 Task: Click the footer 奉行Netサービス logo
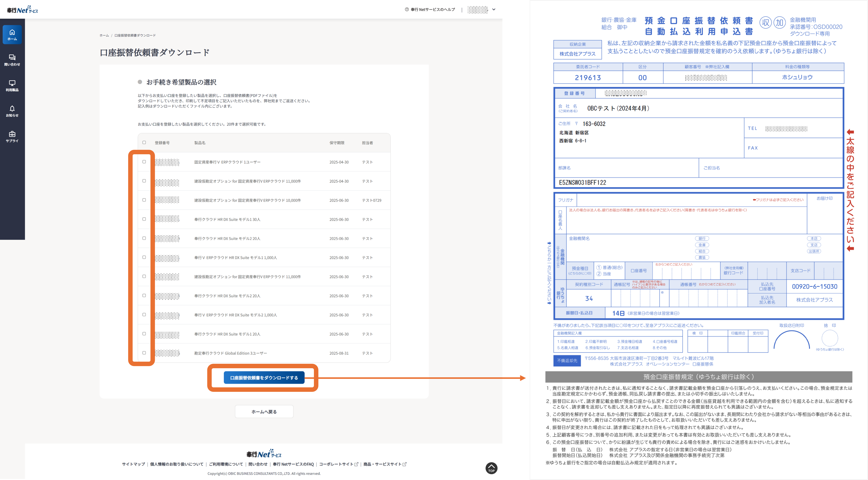pyautogui.click(x=264, y=454)
